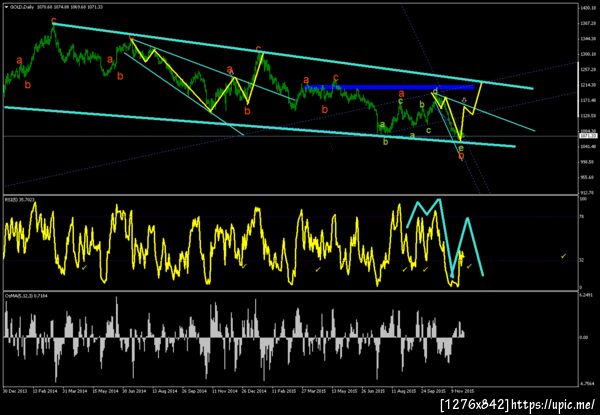Click the 27 Mar 2015 date label
The width and height of the screenshot is (600, 415).
313,392
